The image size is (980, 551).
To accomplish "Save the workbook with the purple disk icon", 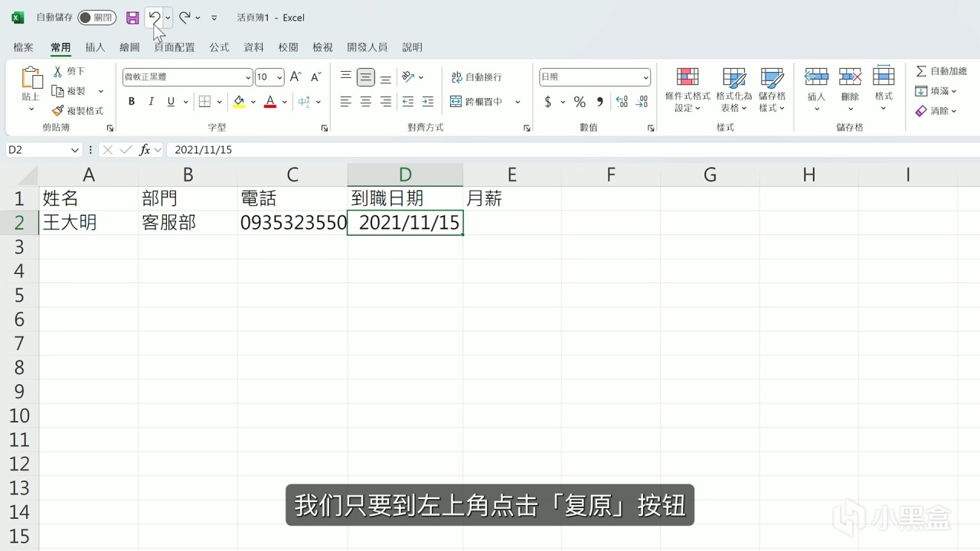I will click(x=132, y=18).
